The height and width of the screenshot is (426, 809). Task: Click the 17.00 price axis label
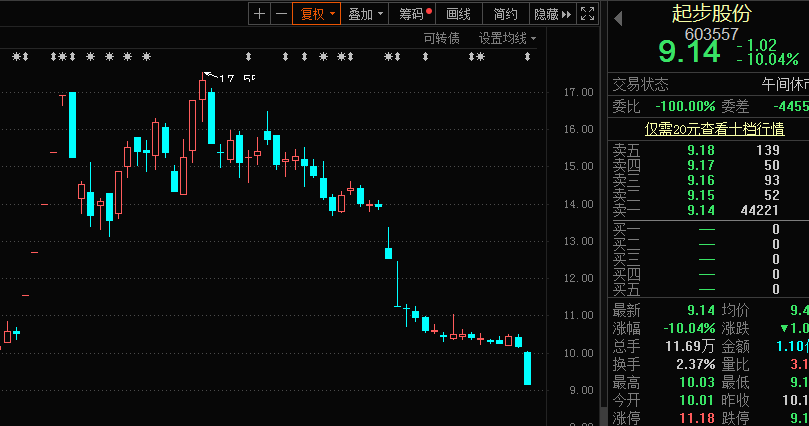coord(578,92)
